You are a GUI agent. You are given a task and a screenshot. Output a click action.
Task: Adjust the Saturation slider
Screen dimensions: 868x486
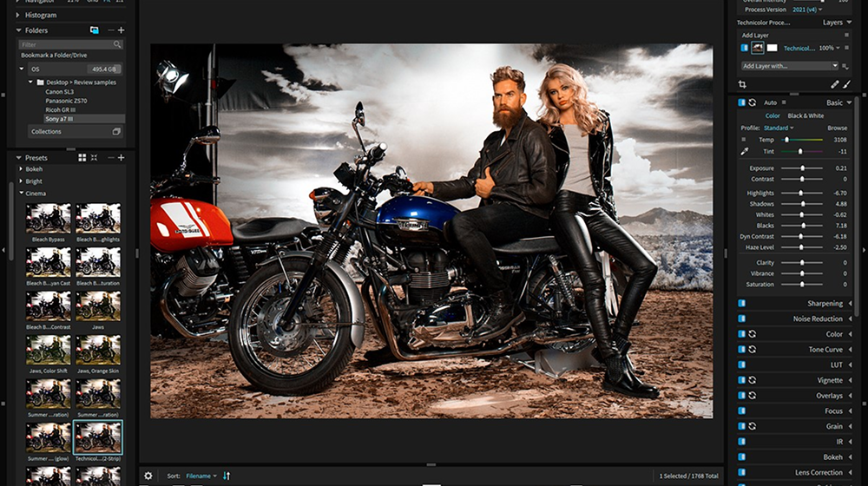click(x=802, y=285)
